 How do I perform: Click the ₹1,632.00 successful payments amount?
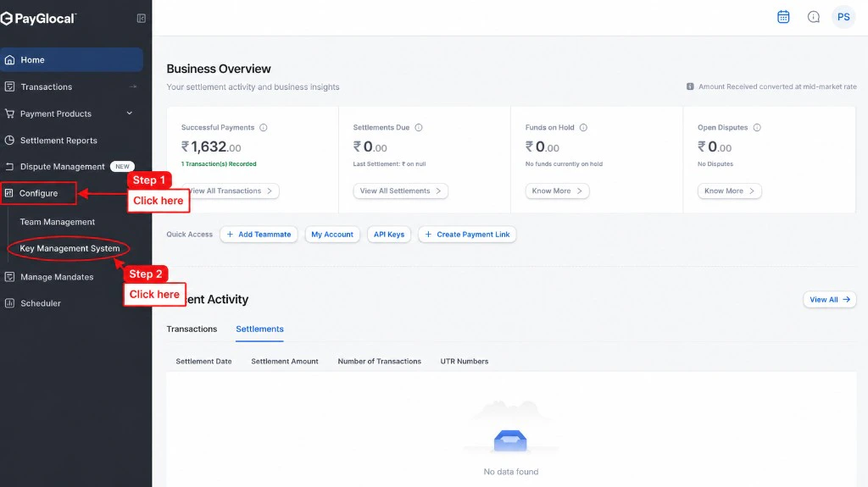(211, 147)
